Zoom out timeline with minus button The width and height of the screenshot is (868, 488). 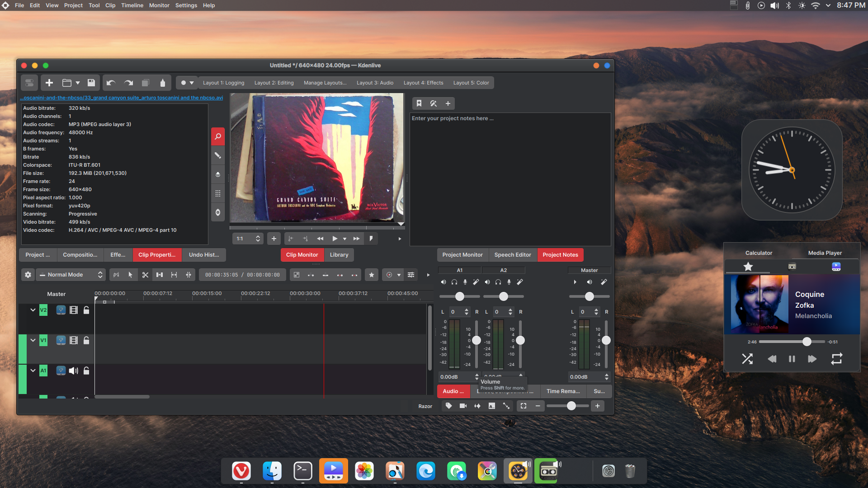538,406
